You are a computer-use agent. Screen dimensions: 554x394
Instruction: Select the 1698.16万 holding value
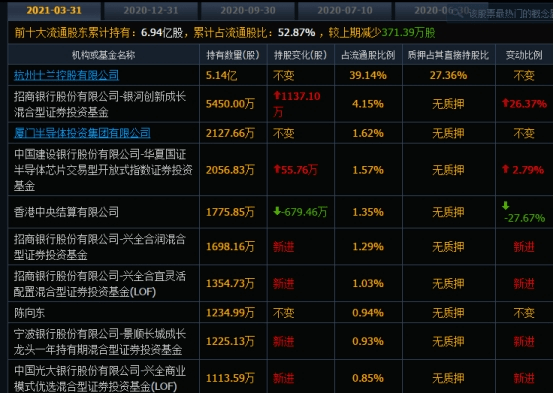point(230,247)
